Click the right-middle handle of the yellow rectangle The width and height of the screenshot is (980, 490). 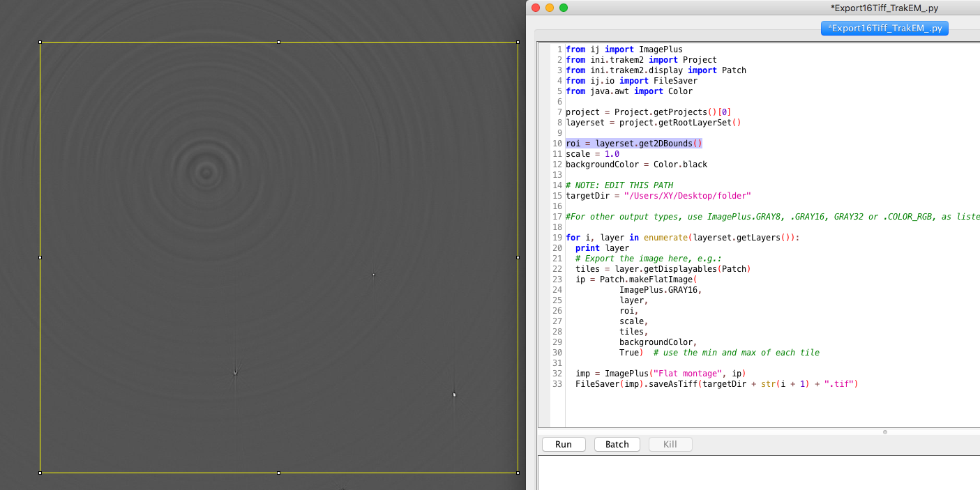pos(517,257)
